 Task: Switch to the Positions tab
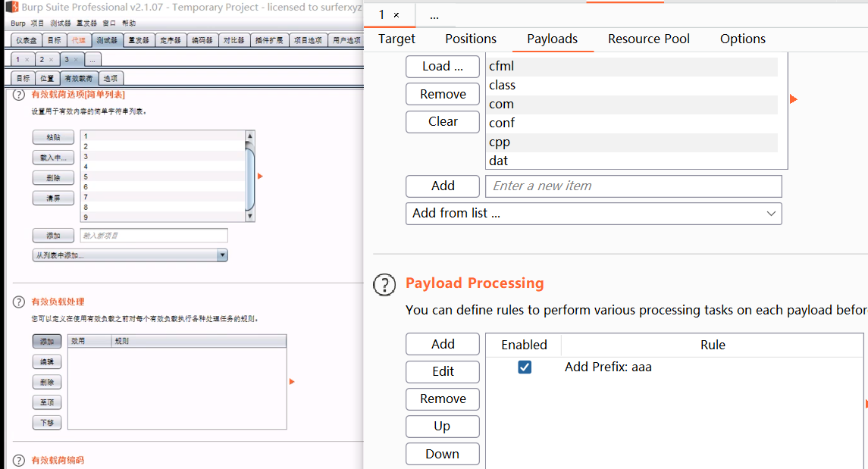471,39
